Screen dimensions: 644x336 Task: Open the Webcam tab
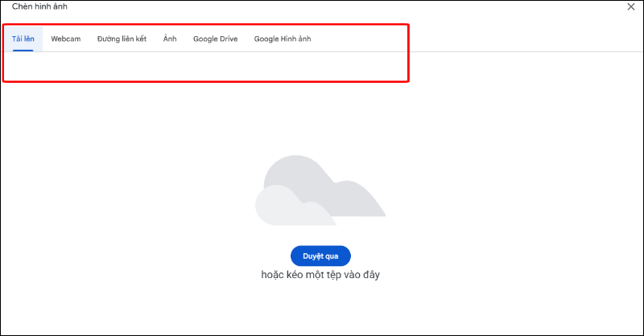click(x=66, y=39)
